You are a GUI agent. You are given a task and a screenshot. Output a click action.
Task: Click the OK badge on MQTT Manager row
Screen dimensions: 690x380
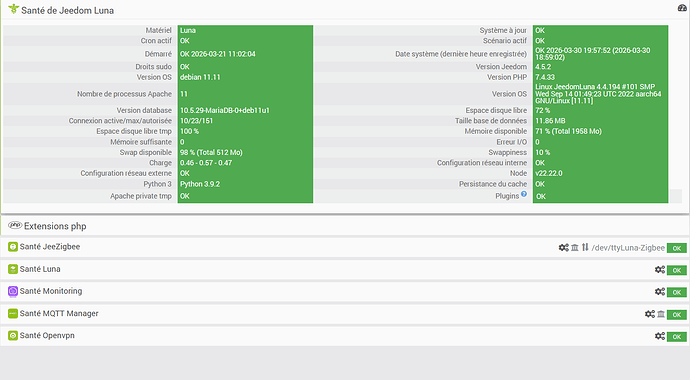coord(677,314)
